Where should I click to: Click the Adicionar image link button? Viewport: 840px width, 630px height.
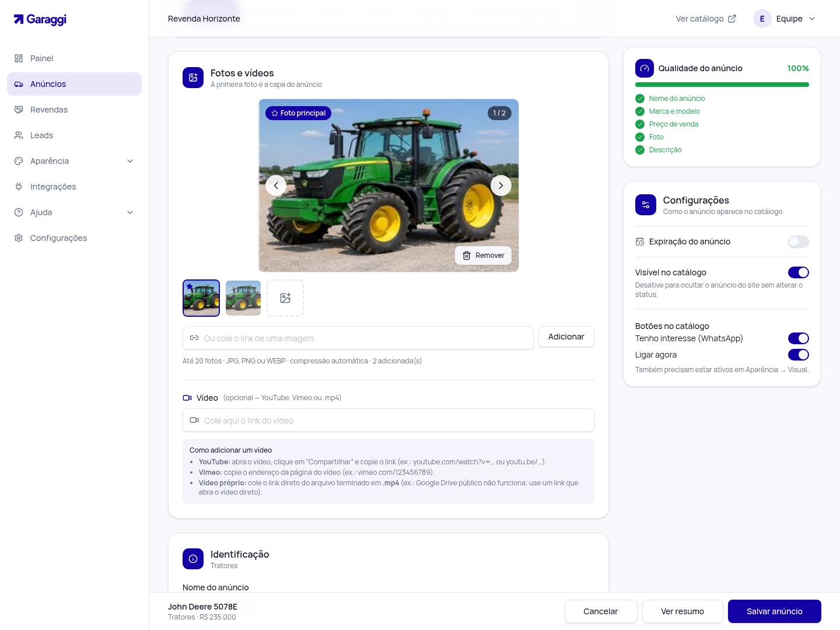point(566,337)
